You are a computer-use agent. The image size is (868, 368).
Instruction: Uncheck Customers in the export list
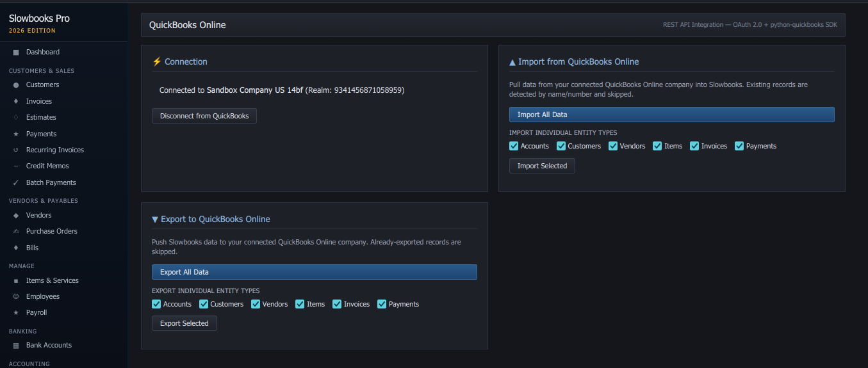(x=204, y=304)
